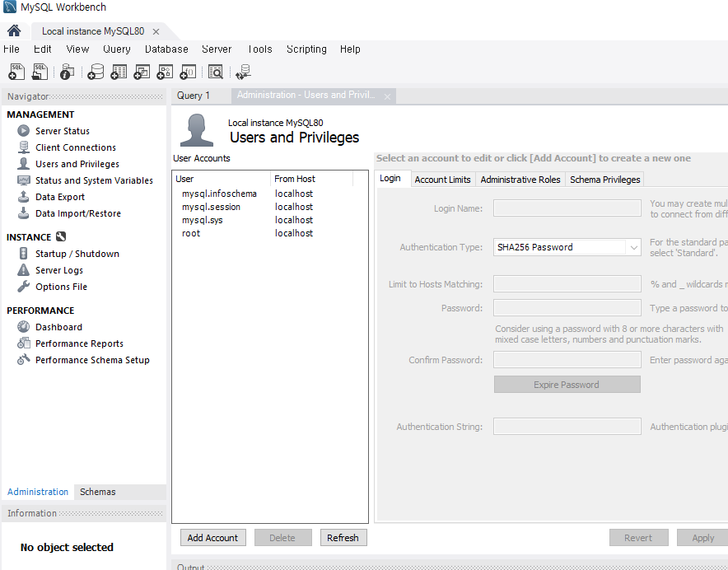Open Server Status in Navigator

[x=63, y=131]
